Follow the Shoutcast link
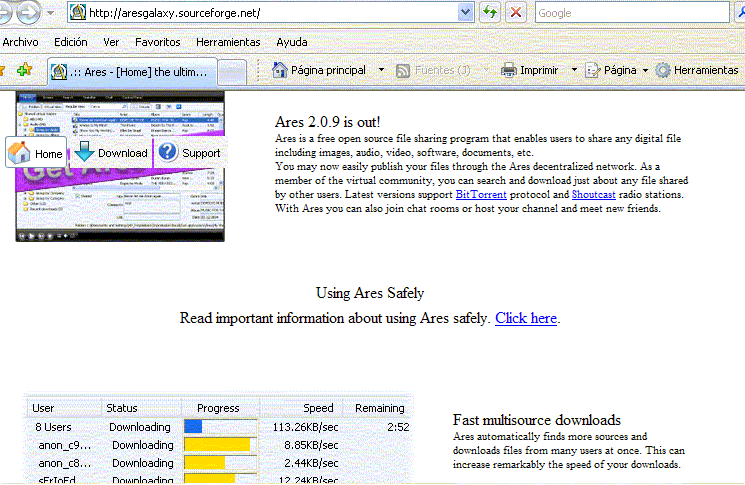The image size is (745, 485). pyautogui.click(x=593, y=194)
